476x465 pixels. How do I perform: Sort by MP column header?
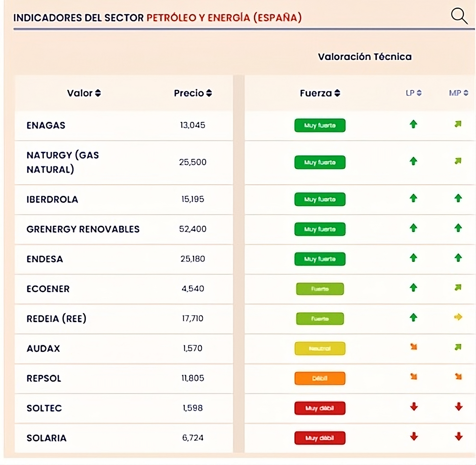(x=458, y=93)
